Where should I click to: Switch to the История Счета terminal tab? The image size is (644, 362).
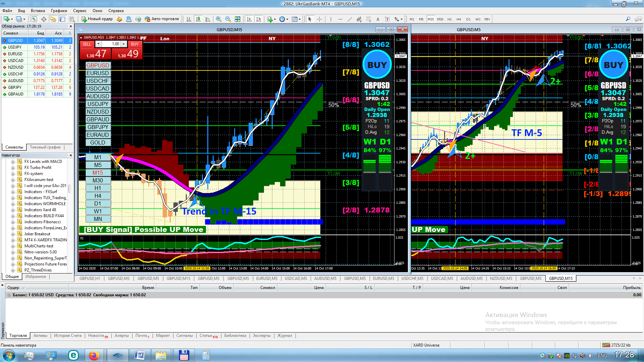[x=67, y=336]
